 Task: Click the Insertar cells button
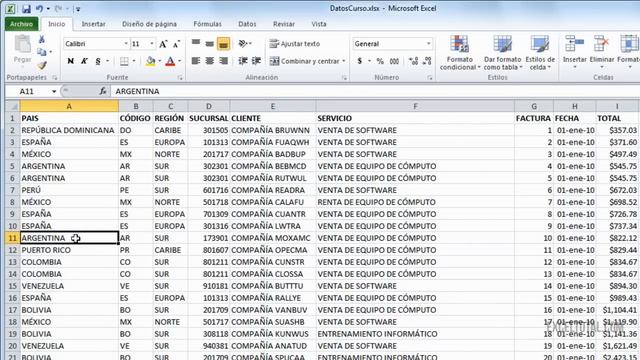click(574, 53)
